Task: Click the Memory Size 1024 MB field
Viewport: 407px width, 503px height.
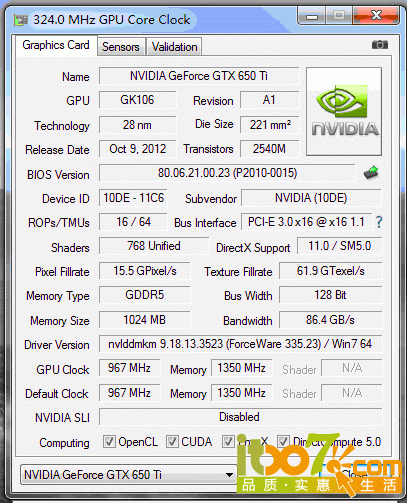Action: click(145, 320)
